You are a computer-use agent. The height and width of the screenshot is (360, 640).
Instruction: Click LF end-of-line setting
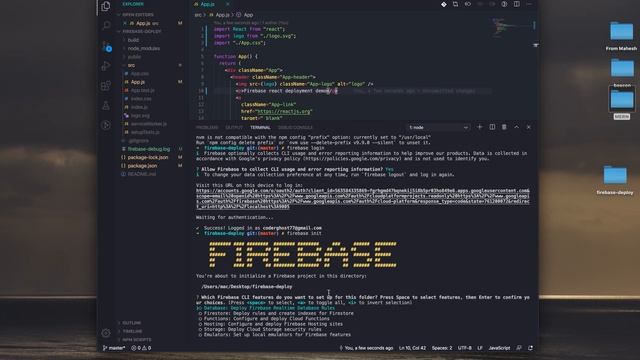click(x=480, y=348)
